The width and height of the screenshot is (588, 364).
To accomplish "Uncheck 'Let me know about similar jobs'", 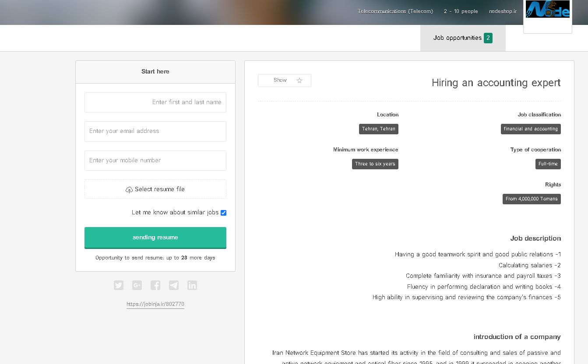I will pos(223,213).
